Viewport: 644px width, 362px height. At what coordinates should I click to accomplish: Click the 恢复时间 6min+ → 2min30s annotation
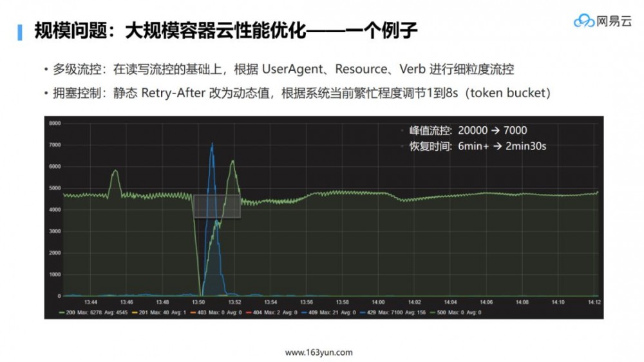[478, 146]
